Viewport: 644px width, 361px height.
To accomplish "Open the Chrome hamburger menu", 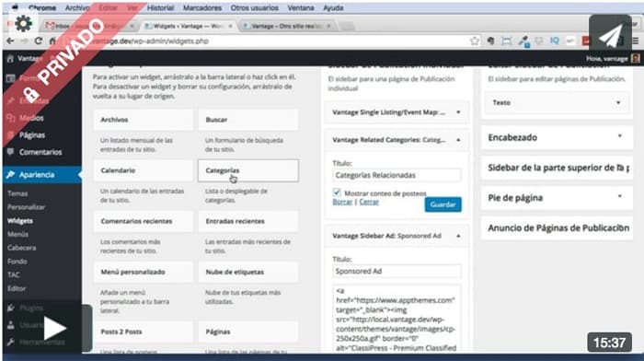I will click(x=636, y=41).
